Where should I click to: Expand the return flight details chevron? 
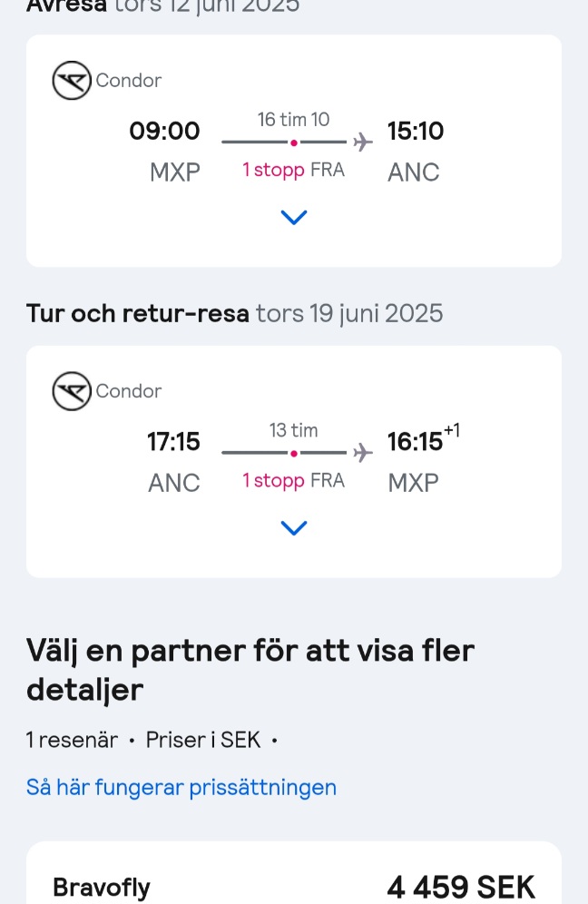point(294,528)
